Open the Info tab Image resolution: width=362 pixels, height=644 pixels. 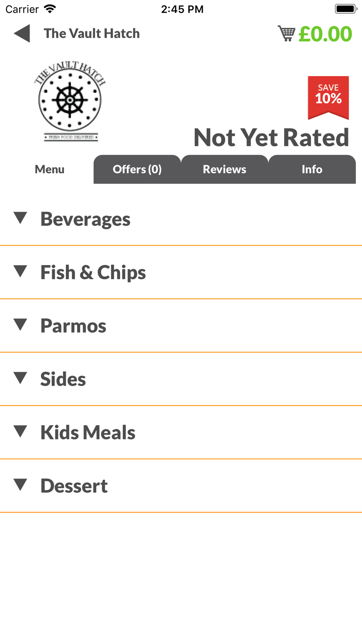point(312,169)
